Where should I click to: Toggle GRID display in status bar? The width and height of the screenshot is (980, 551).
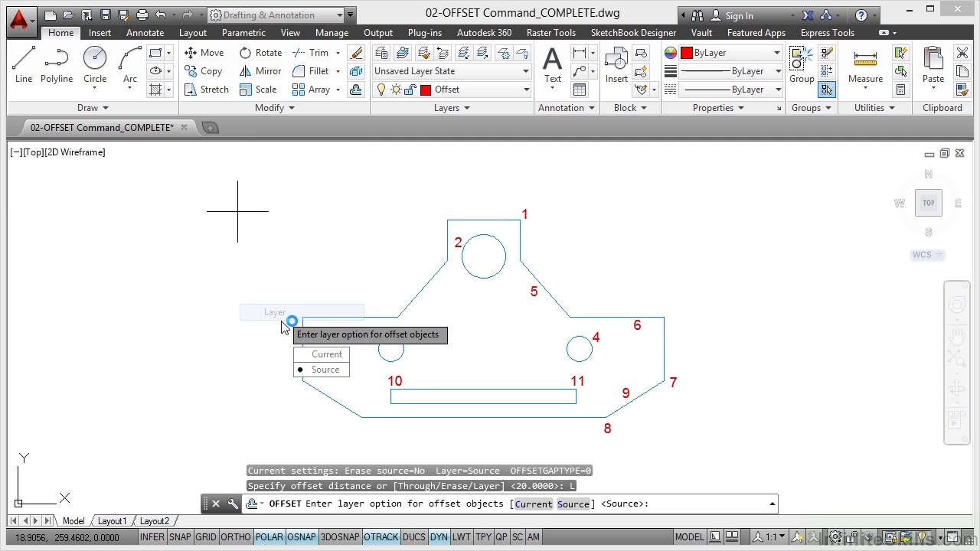click(x=205, y=537)
